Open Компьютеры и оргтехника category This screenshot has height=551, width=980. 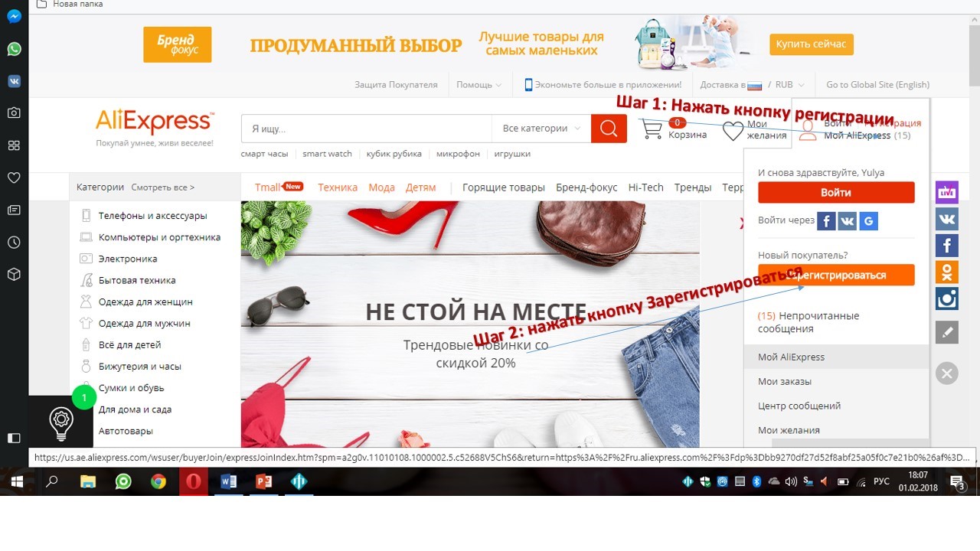click(x=159, y=237)
